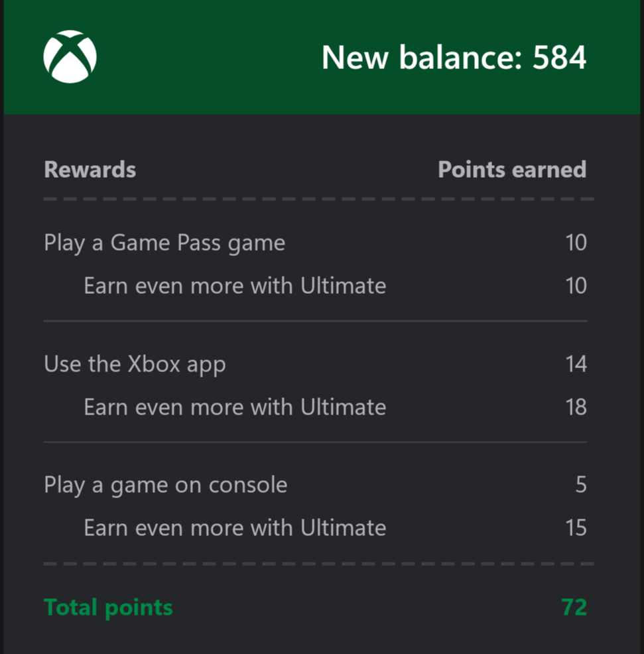This screenshot has height=654, width=644.
Task: Click the 10 points Ultimate bonus under Game Pass
Action: coord(576,286)
